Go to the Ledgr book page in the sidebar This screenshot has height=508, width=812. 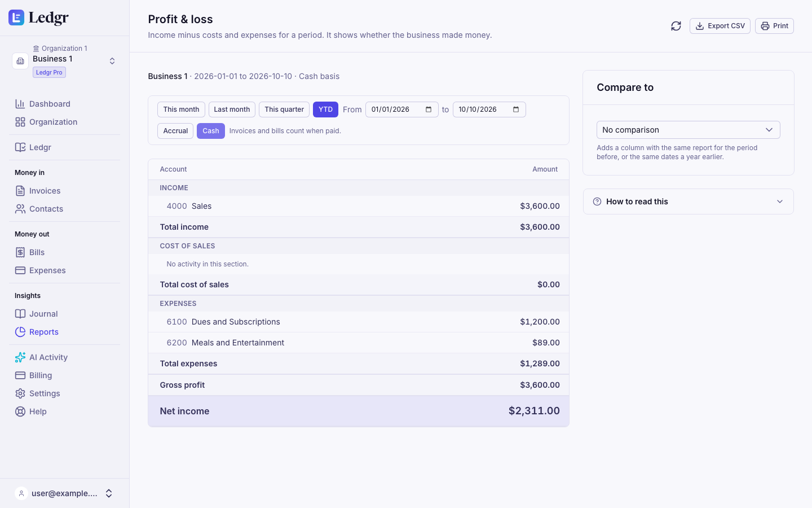pyautogui.click(x=64, y=147)
